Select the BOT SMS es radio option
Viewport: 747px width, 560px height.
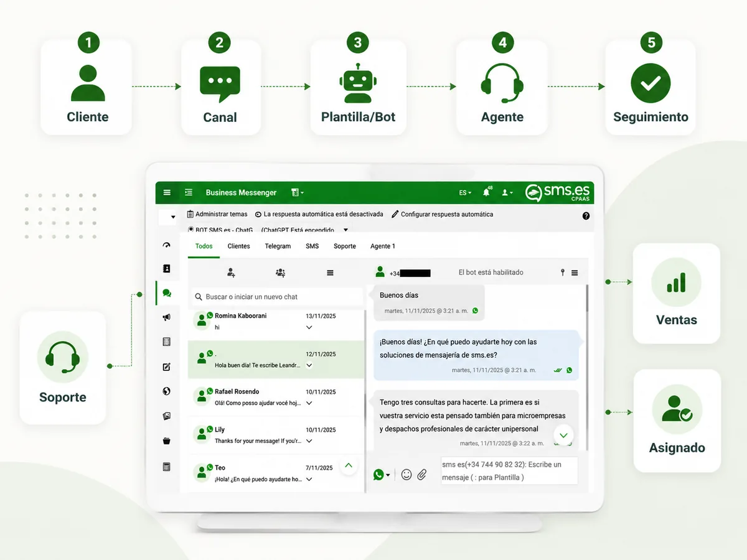coord(190,230)
